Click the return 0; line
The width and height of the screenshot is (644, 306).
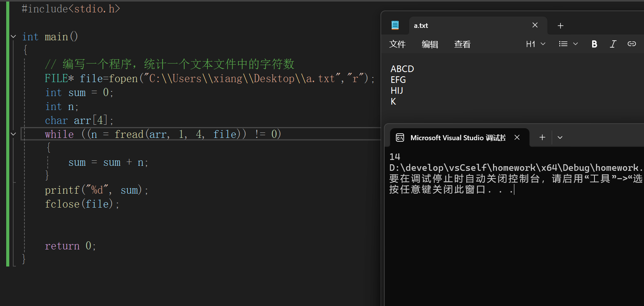pos(70,246)
